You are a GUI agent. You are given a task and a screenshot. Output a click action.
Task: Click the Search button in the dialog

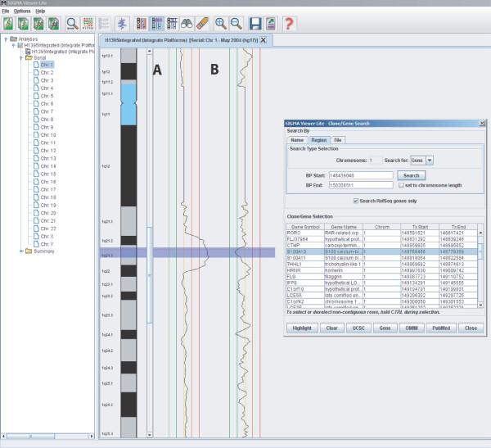(x=411, y=175)
